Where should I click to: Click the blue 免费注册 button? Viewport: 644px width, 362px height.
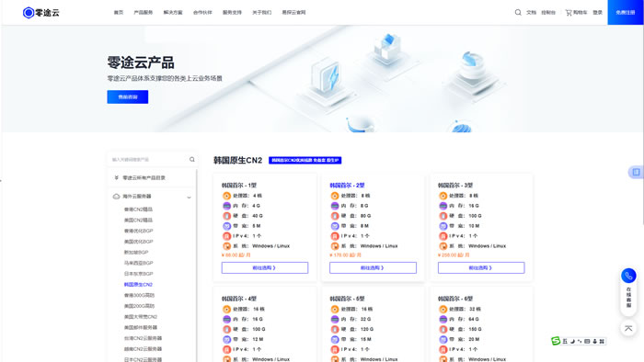[x=626, y=12]
